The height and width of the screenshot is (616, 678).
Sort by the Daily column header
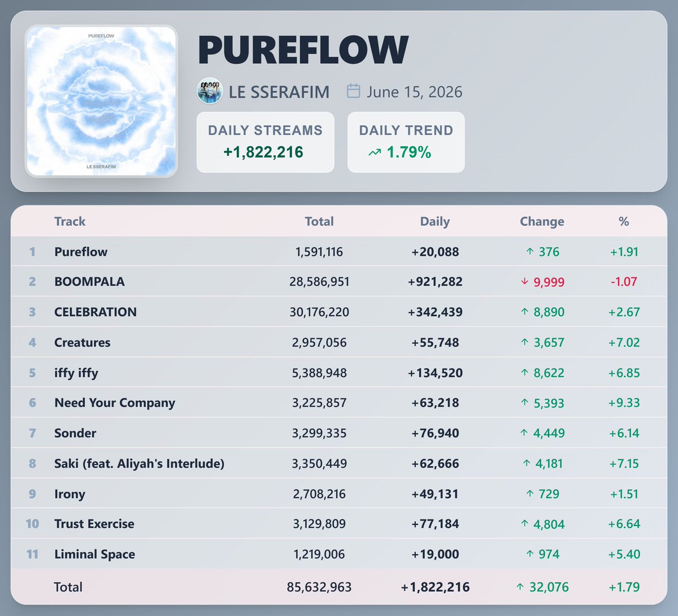[x=435, y=221]
